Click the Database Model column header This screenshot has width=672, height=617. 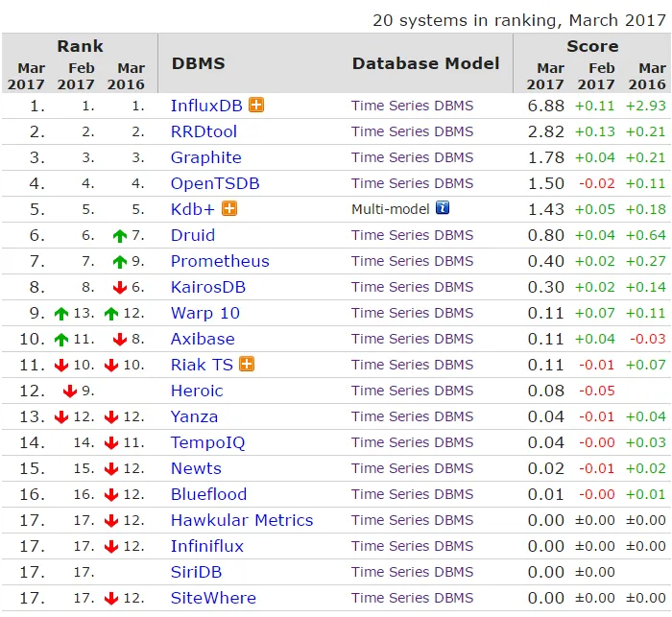(425, 63)
